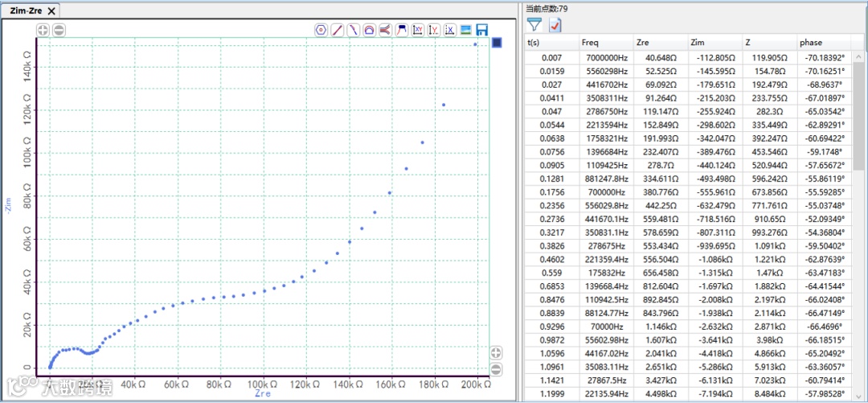The height and width of the screenshot is (403, 868).
Task: Select the semicircle fitting tool
Action: [369, 30]
